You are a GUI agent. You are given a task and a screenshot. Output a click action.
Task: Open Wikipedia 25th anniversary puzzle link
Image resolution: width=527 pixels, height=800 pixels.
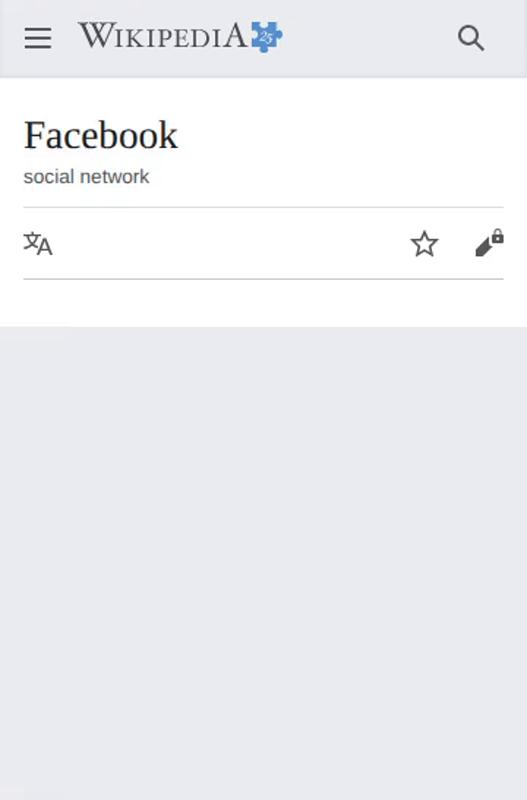click(x=267, y=37)
